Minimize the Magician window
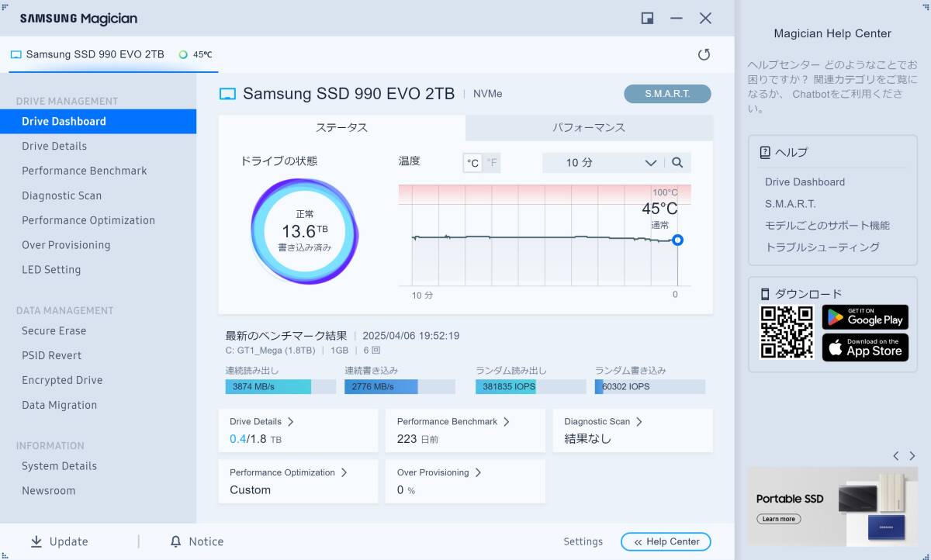Viewport: 931px width, 560px height. pyautogui.click(x=677, y=19)
